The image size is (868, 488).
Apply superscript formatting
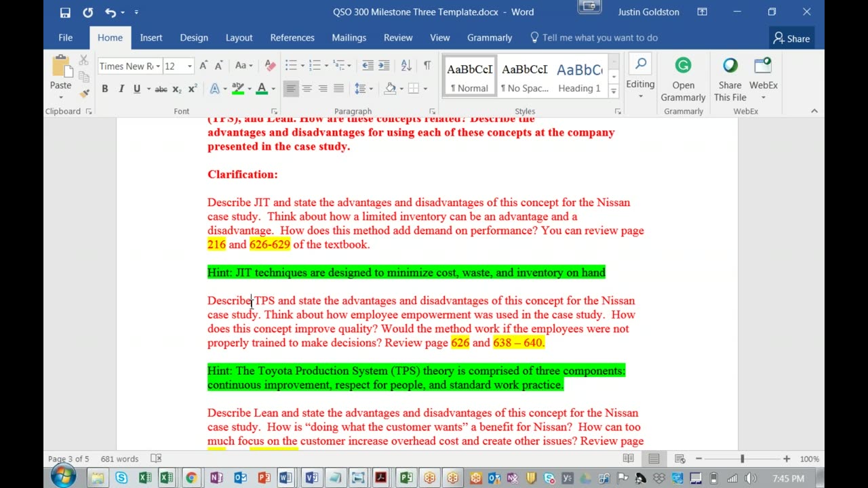coord(193,89)
